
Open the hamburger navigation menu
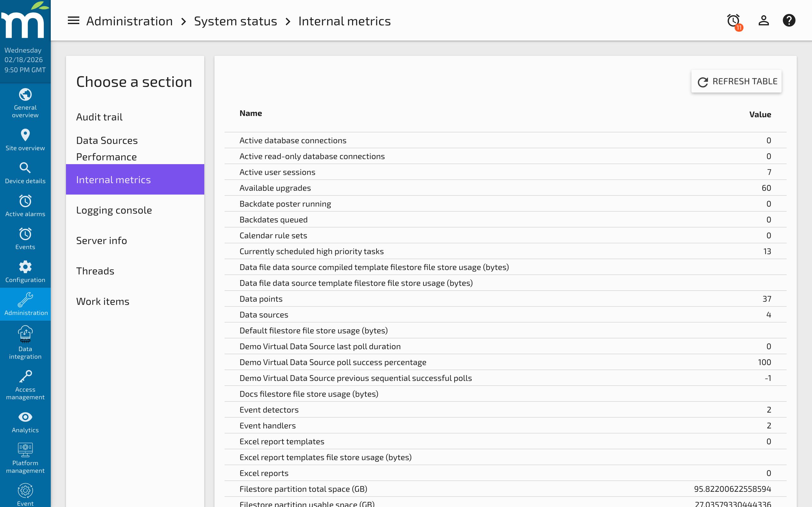point(73,21)
